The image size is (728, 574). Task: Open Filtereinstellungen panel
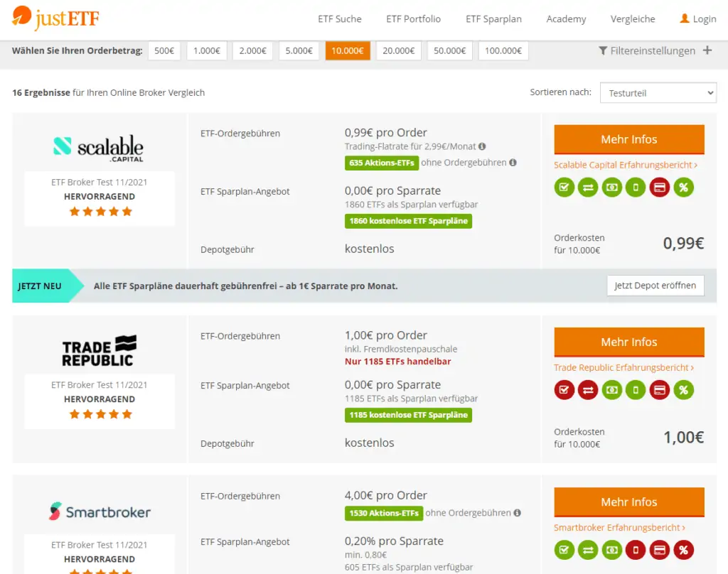pyautogui.click(x=653, y=50)
